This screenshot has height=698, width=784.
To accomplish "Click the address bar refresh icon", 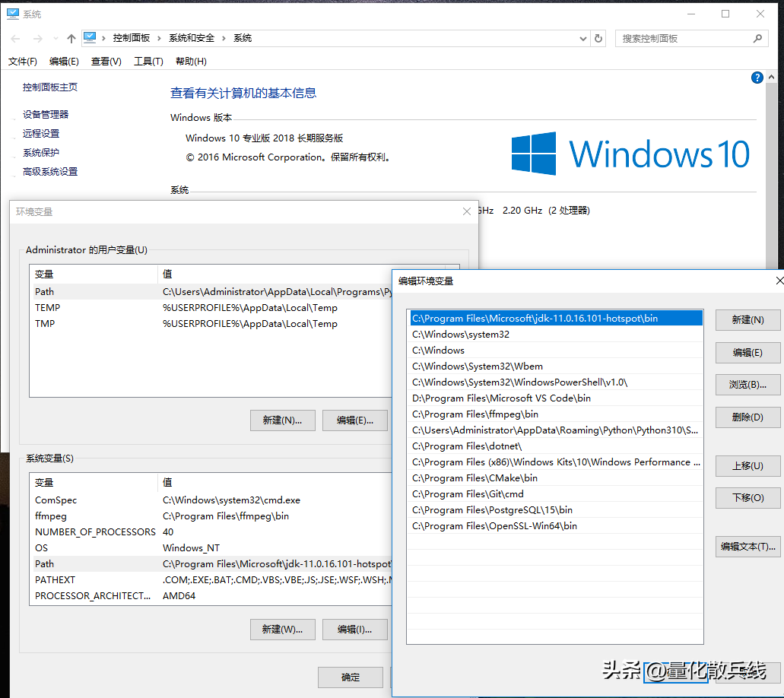I will tap(598, 38).
